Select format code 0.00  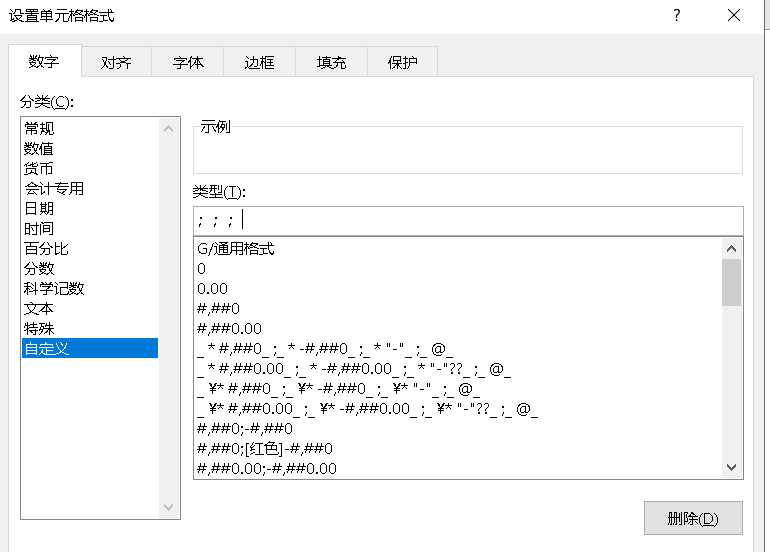point(458,289)
